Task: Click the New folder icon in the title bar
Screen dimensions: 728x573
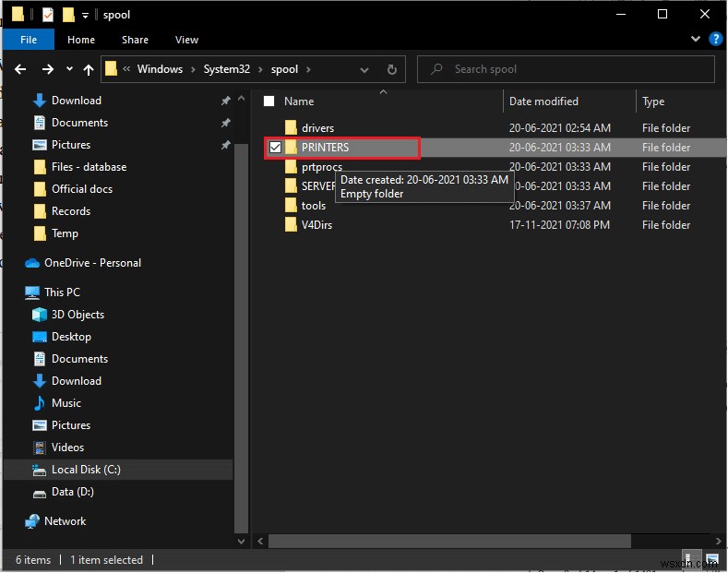Action: [x=68, y=15]
